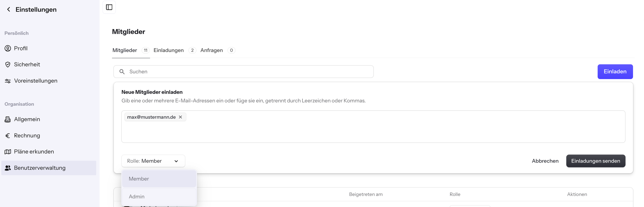This screenshot has height=207, width=644.
Task: Click Abbrechen to cancel the invitation
Action: [x=545, y=161]
